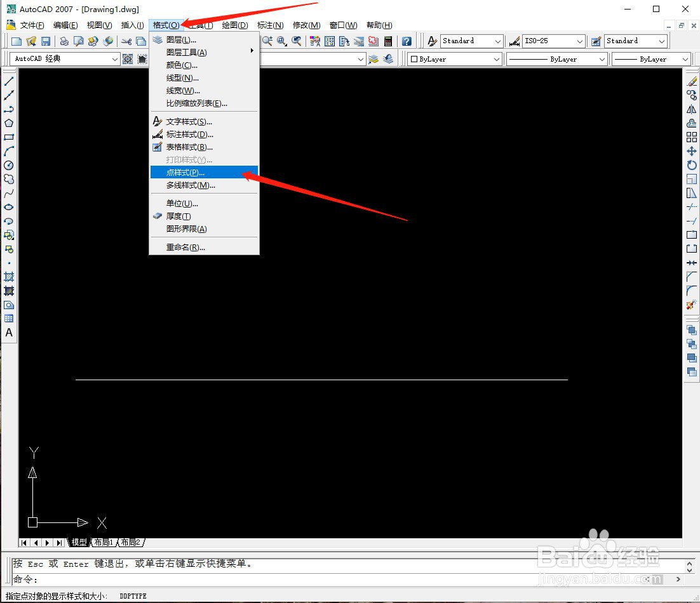Open the 文件(F) menu

click(32, 25)
